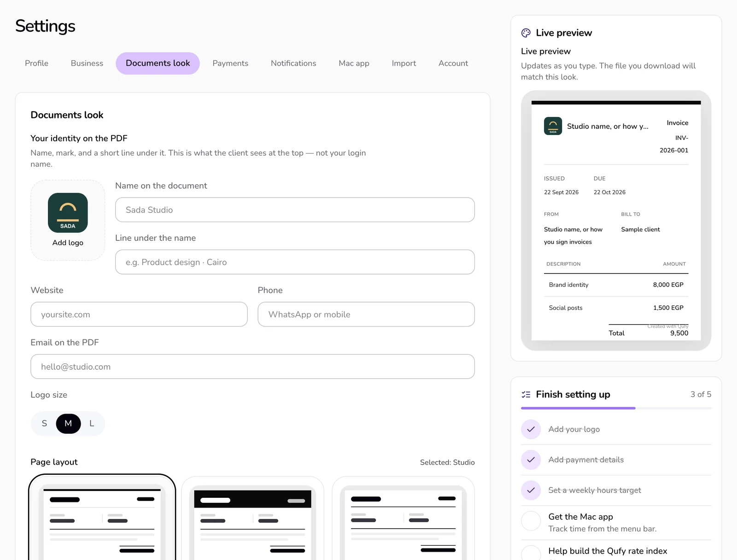This screenshot has height=560, width=737.
Task: Choose the dark-header page layout thumbnail
Action: pos(252,519)
